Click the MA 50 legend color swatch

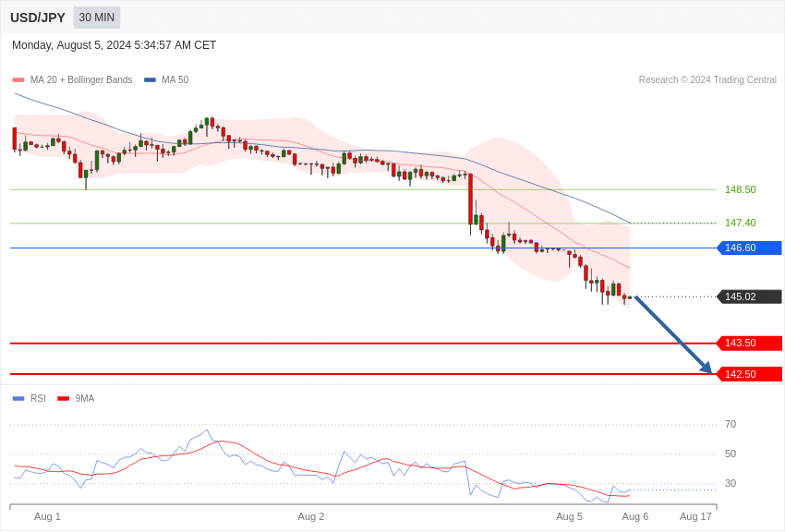click(x=150, y=79)
